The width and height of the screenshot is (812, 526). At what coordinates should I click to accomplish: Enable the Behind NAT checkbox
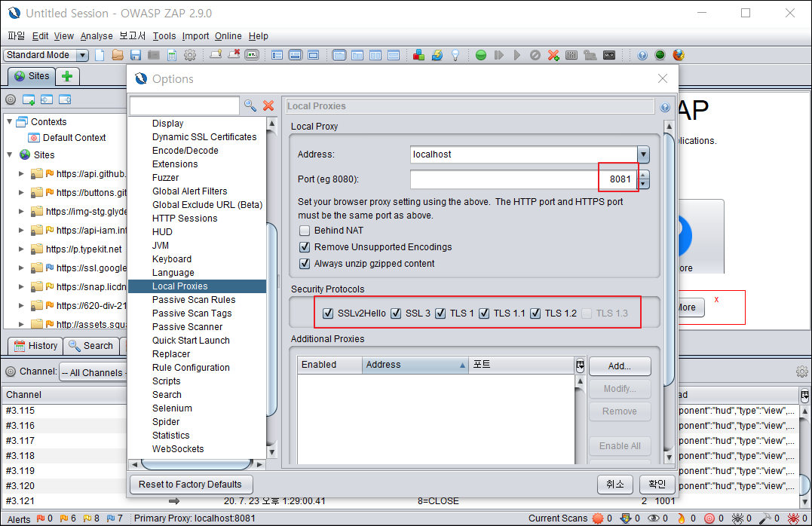tap(305, 231)
